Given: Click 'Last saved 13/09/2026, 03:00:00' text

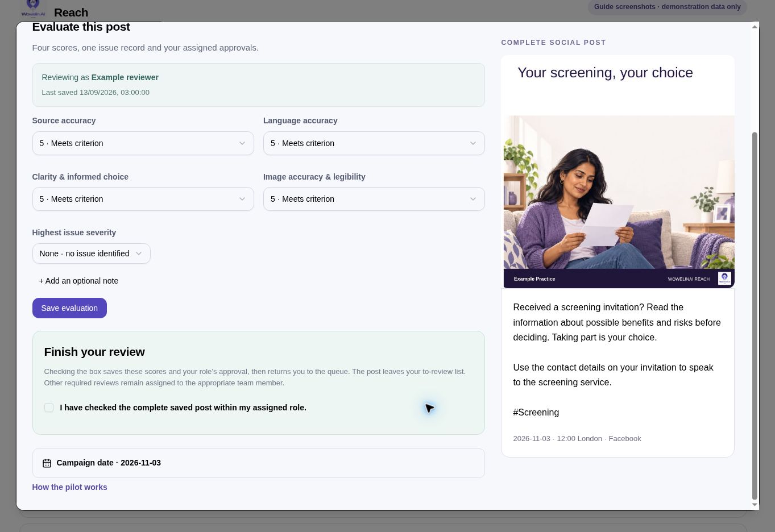Looking at the screenshot, I should 96,92.
